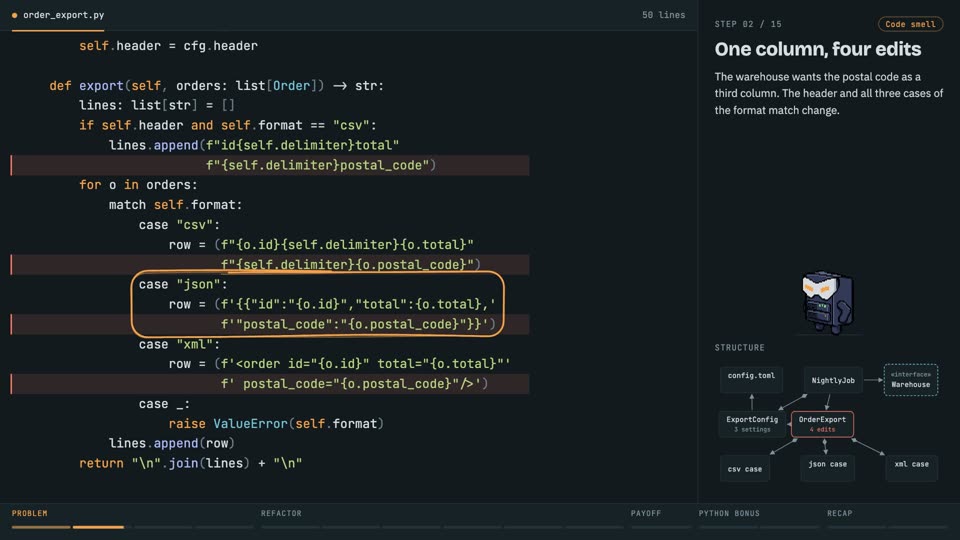Screen dimensions: 960x540
Task: Click the "match self.format:" line
Action: (176, 205)
